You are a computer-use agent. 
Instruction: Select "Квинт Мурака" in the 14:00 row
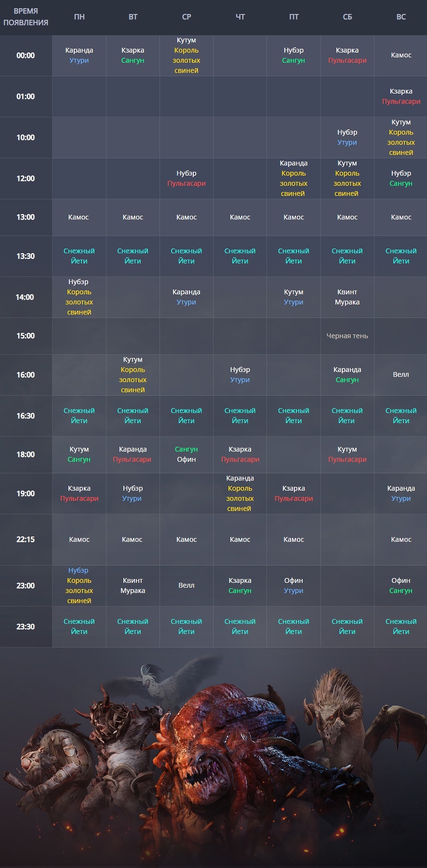[x=347, y=297]
